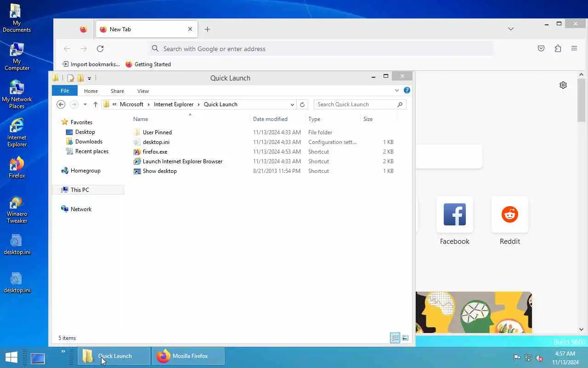Select User Pinned folder
Screen dimensions: 588x368
pyautogui.click(x=157, y=132)
